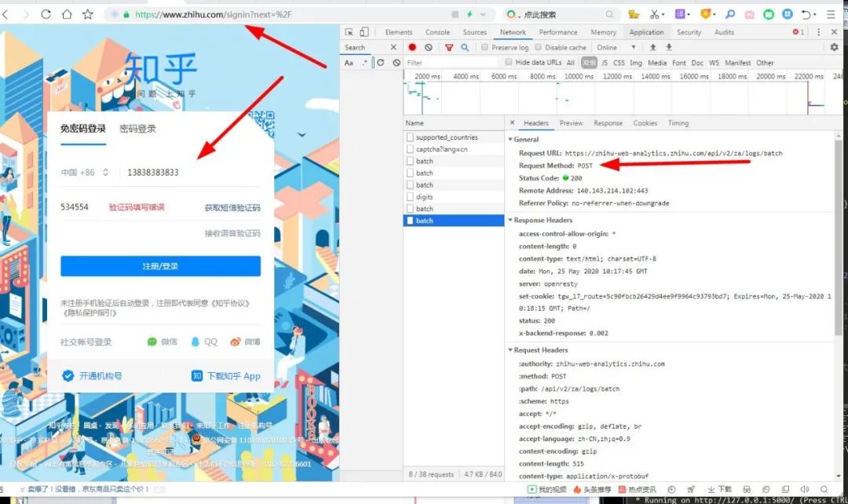The height and width of the screenshot is (504, 848).
Task: Enable the Preserve log checkbox
Action: point(484,47)
